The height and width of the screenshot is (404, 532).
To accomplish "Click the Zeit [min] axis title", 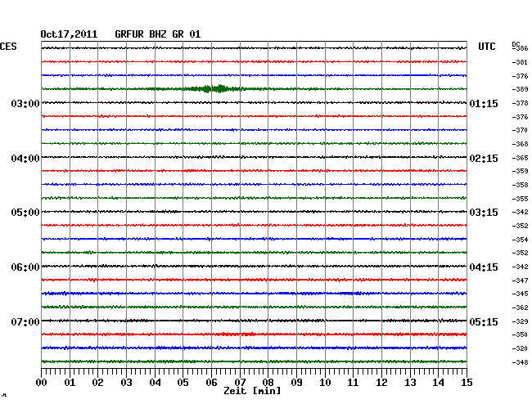I will [252, 391].
